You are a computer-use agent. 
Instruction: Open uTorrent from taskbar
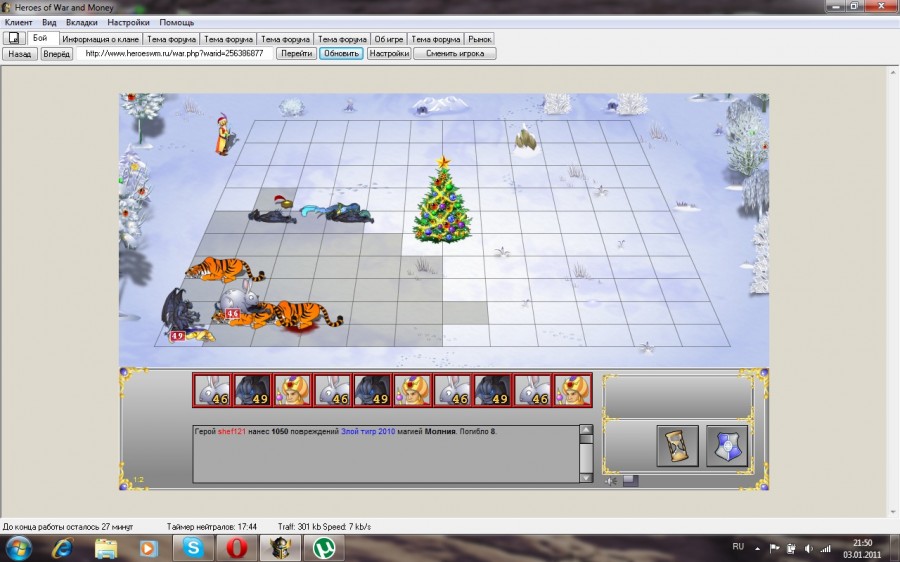pos(324,548)
